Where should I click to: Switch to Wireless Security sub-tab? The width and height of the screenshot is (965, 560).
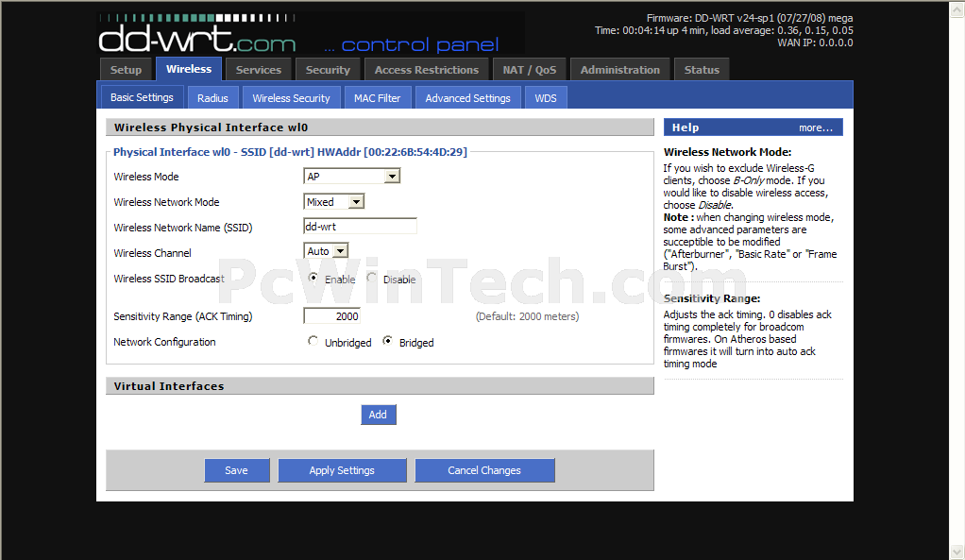pyautogui.click(x=291, y=98)
